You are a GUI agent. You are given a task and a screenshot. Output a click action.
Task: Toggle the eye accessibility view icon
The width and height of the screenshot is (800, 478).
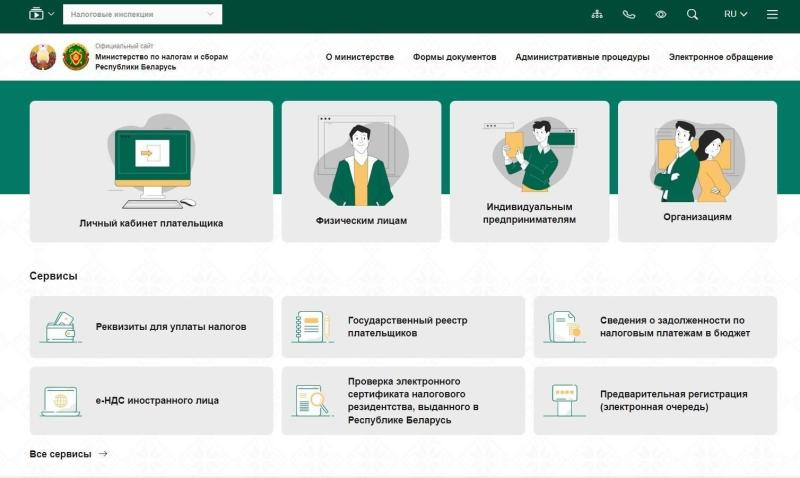click(x=660, y=14)
